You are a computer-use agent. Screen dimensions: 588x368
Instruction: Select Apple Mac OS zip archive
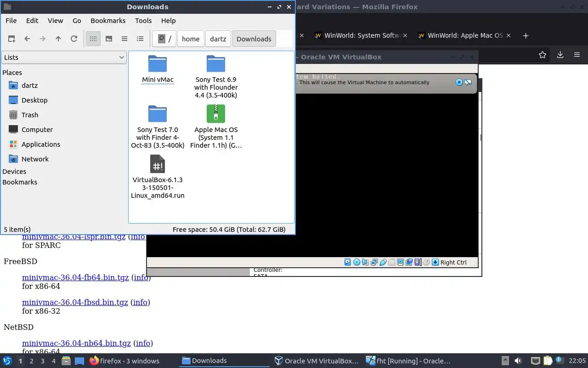coord(216,127)
